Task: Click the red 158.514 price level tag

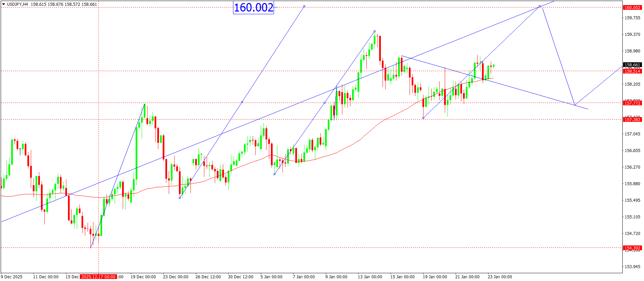Action: point(632,71)
